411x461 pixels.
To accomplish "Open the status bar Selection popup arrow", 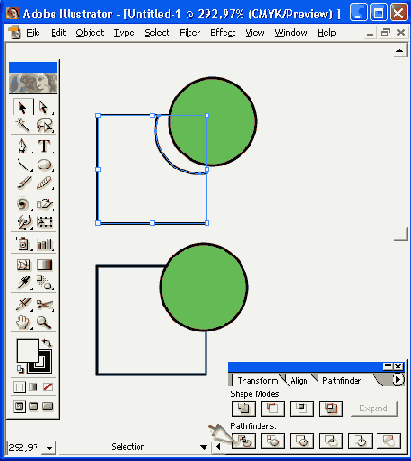I will coord(203,447).
